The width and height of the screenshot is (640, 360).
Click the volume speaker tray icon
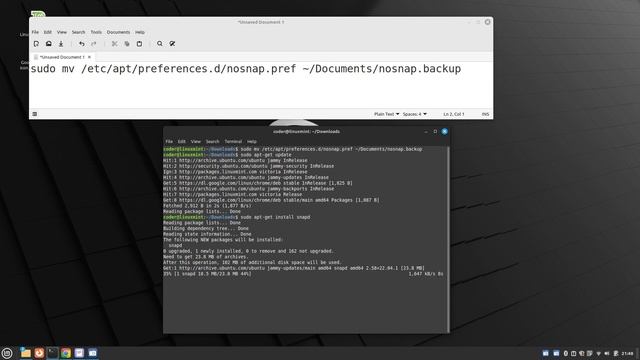[x=607, y=353]
